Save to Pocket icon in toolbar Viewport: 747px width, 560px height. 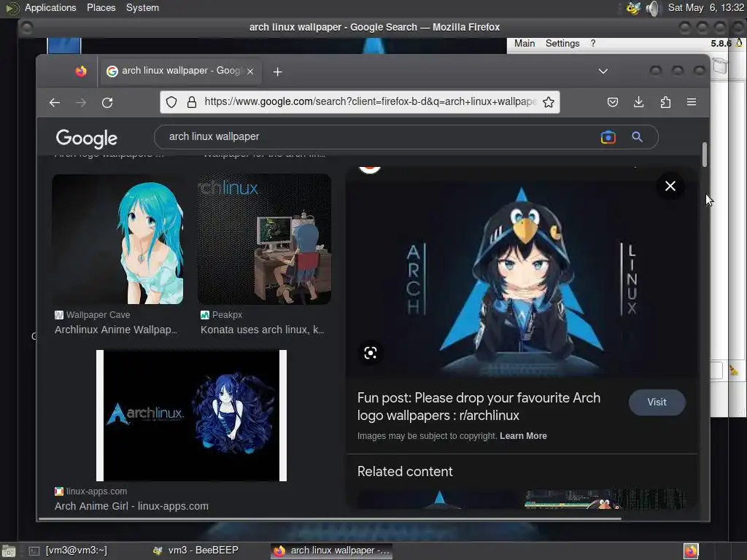pos(613,102)
